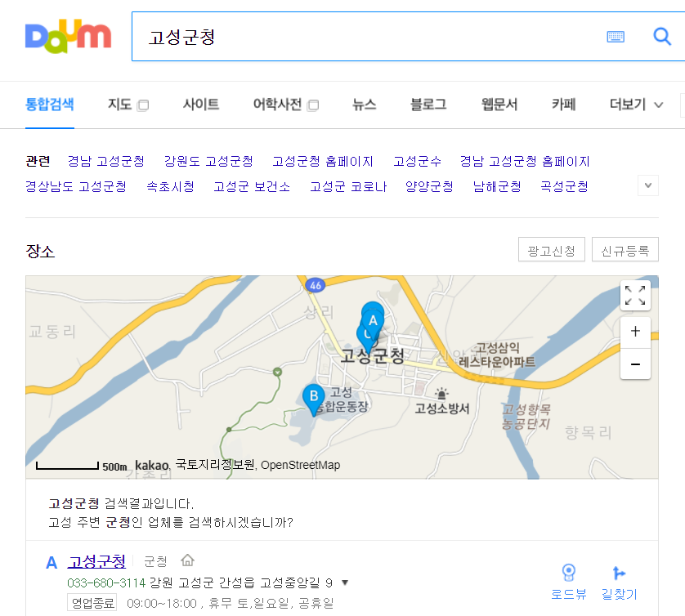Open 어학사전 in new window icon

[x=313, y=105]
